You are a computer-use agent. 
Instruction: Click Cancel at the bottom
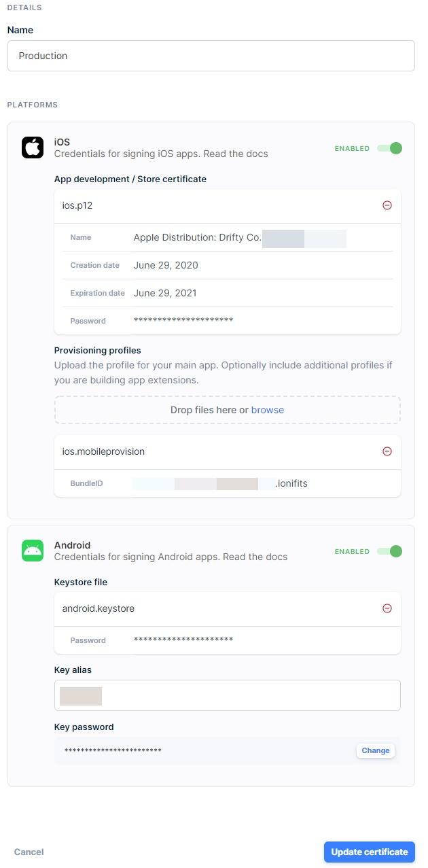(x=29, y=852)
